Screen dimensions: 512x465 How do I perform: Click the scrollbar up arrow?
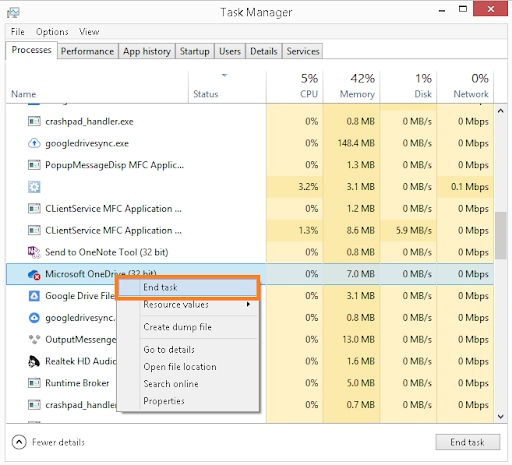tap(501, 111)
